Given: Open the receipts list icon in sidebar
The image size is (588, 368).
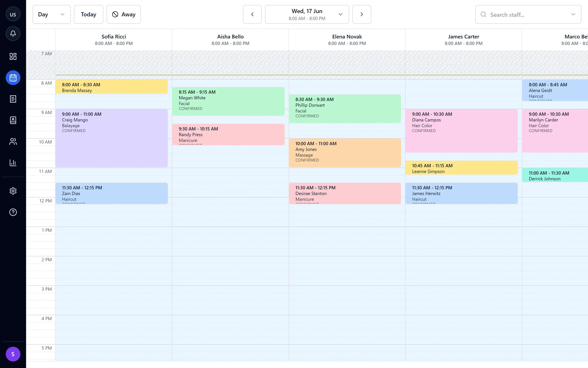Looking at the screenshot, I should (13, 99).
